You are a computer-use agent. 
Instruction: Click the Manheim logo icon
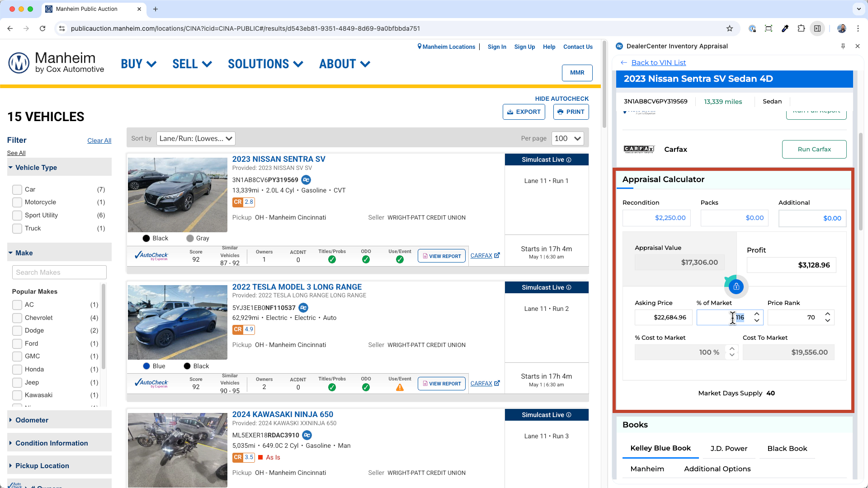19,63
